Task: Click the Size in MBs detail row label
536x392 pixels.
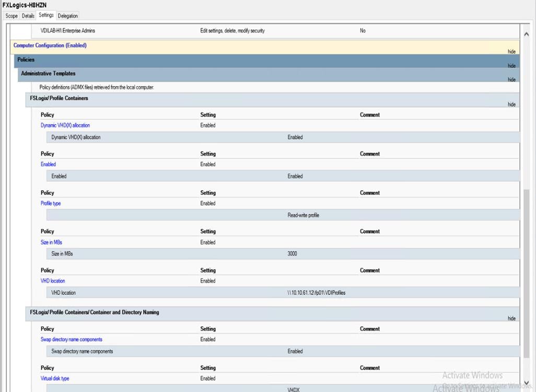Action: tap(62, 254)
